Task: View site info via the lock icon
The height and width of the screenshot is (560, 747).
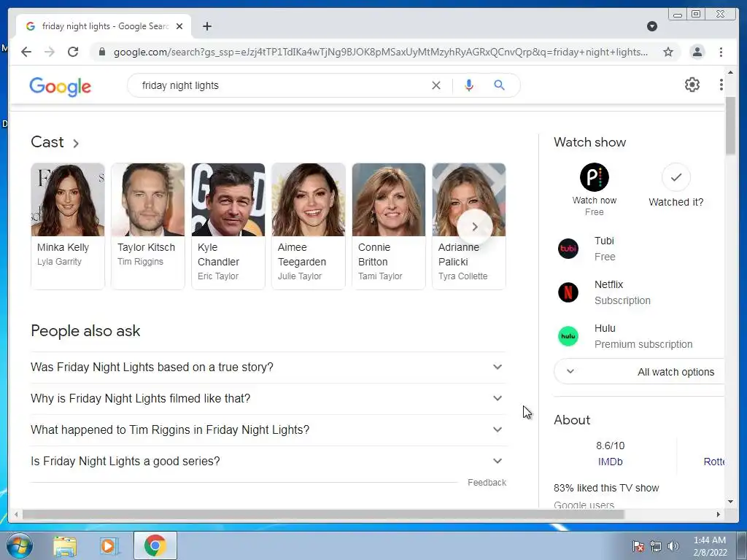Action: pos(101,52)
